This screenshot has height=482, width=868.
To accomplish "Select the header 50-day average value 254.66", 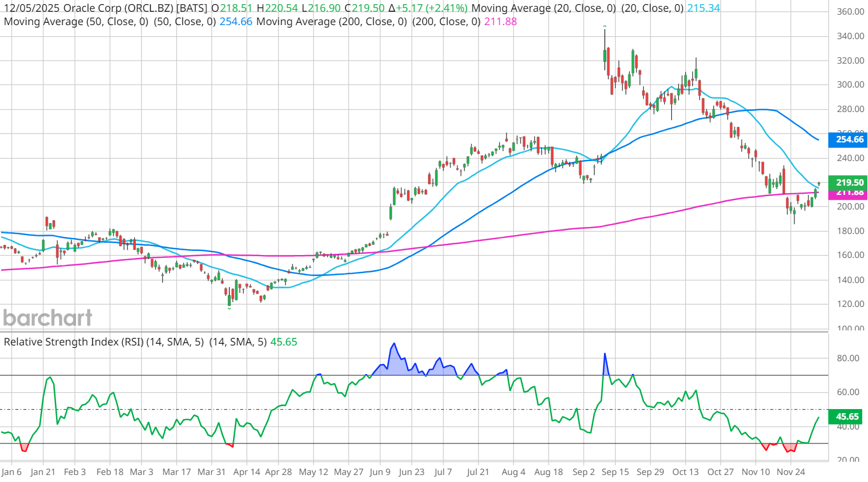I will [236, 22].
